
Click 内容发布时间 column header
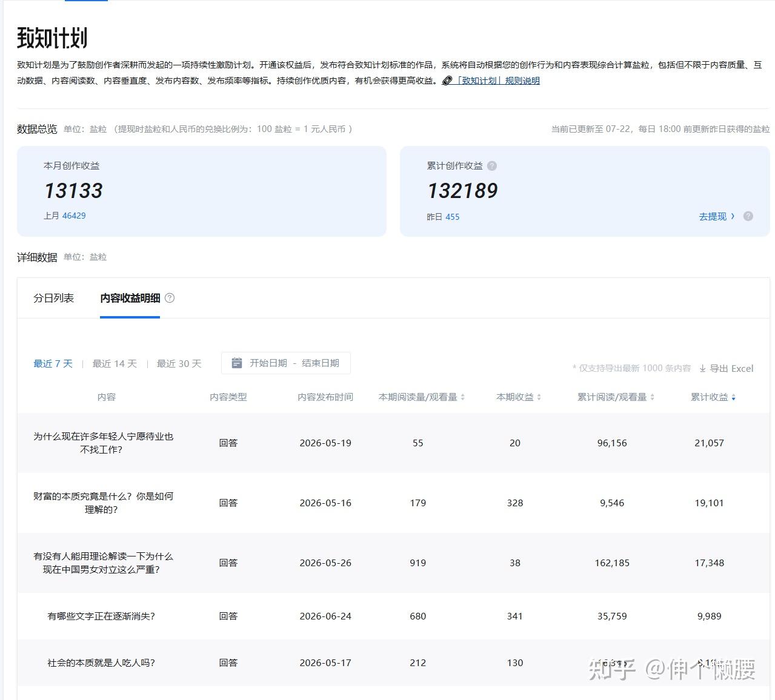325,397
